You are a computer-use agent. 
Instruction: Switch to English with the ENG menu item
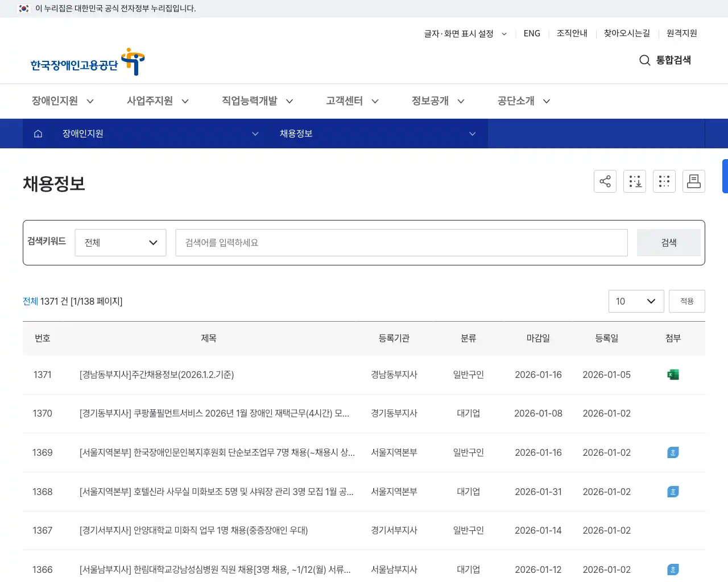[x=532, y=34]
